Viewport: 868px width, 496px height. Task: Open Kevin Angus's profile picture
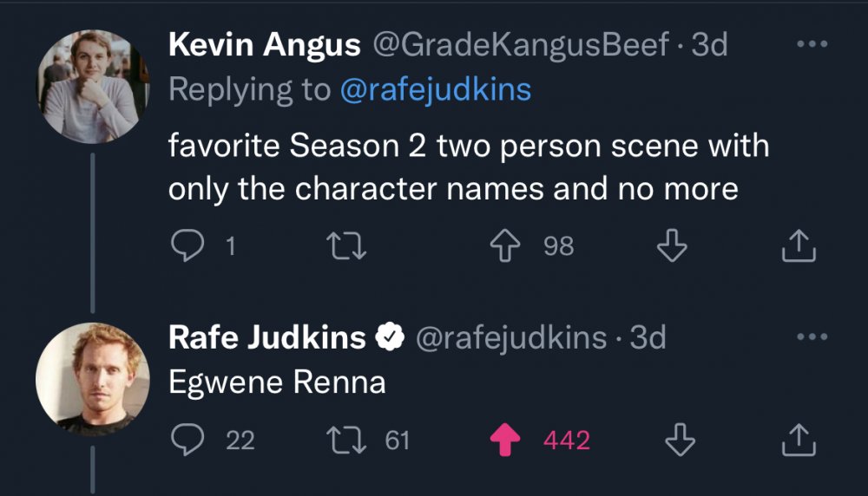pos(87,86)
